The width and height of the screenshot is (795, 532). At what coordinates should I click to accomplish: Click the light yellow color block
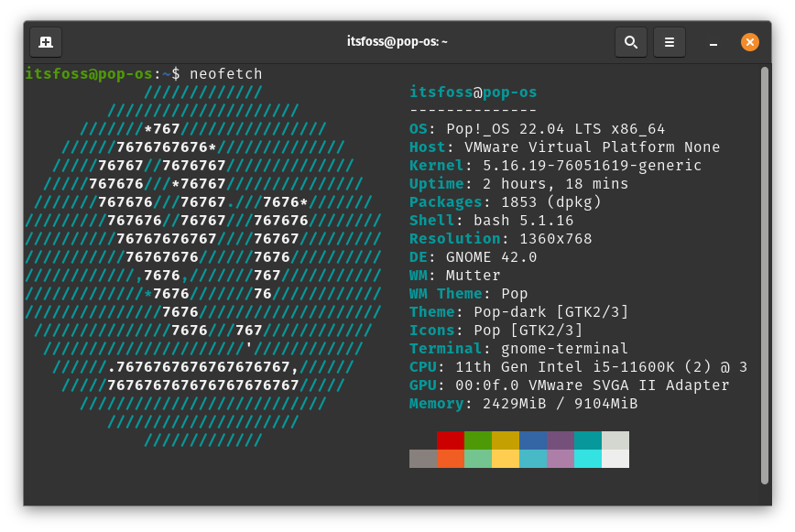pos(505,459)
